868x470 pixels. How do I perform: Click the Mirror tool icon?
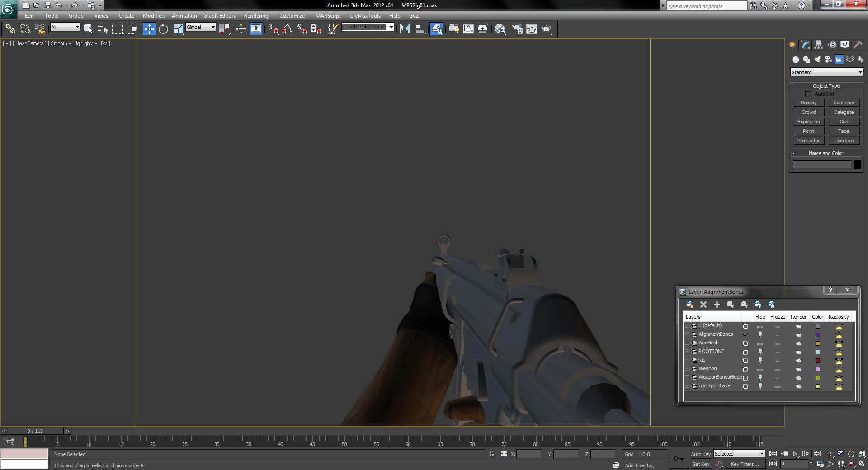pos(405,29)
